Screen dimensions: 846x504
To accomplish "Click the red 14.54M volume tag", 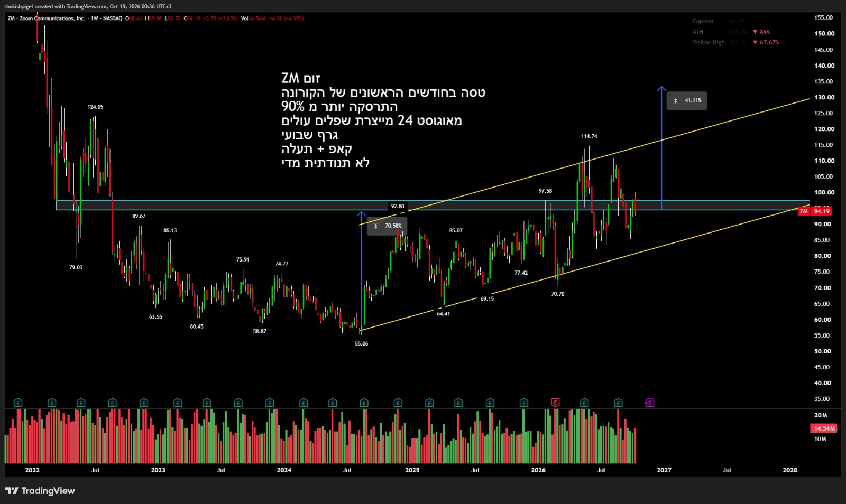I will pyautogui.click(x=824, y=428).
